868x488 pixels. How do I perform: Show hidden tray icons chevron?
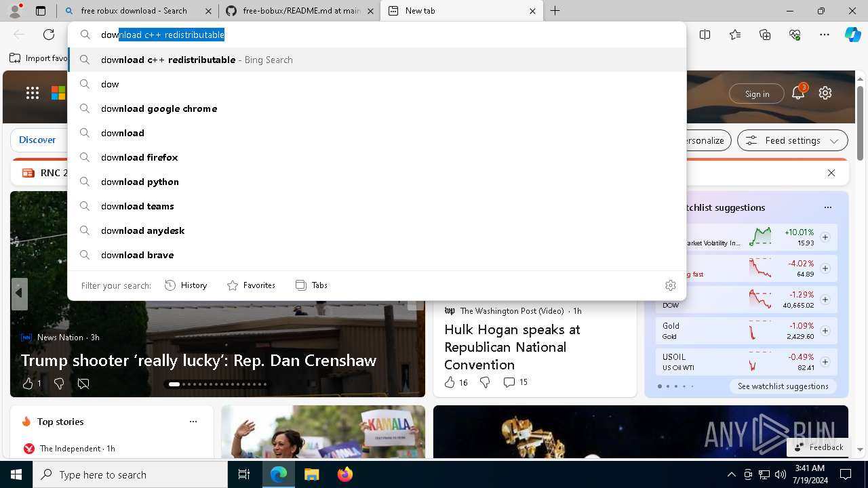(731, 474)
